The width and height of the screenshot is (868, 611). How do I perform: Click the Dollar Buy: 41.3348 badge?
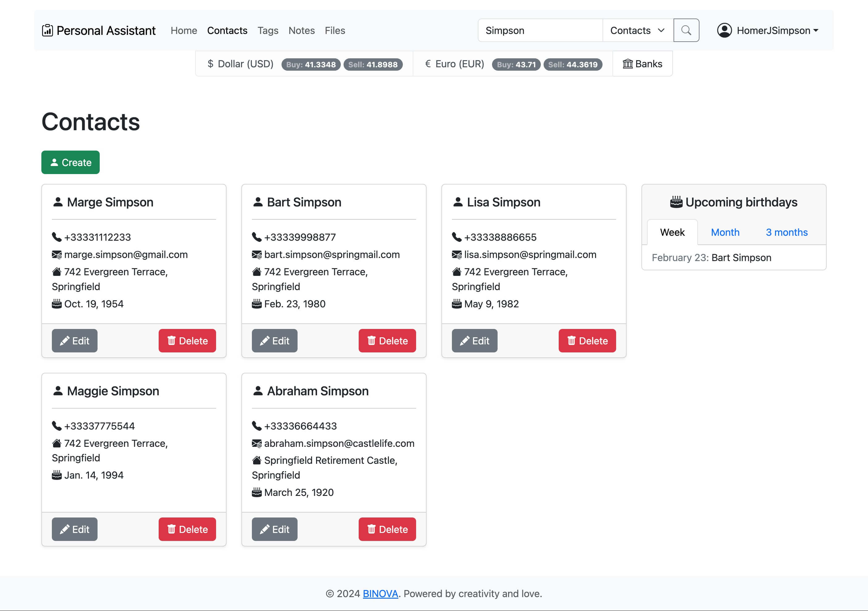coord(311,64)
